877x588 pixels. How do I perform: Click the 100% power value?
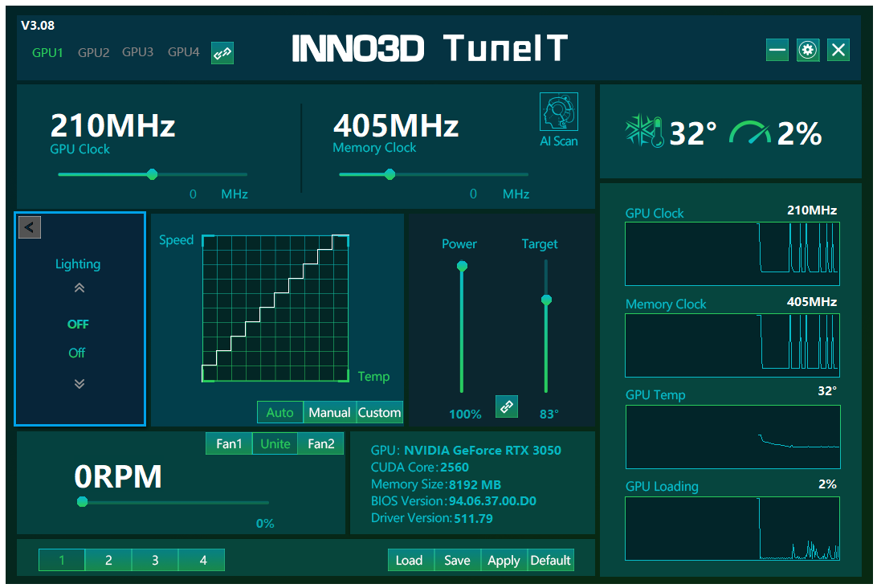click(x=465, y=414)
